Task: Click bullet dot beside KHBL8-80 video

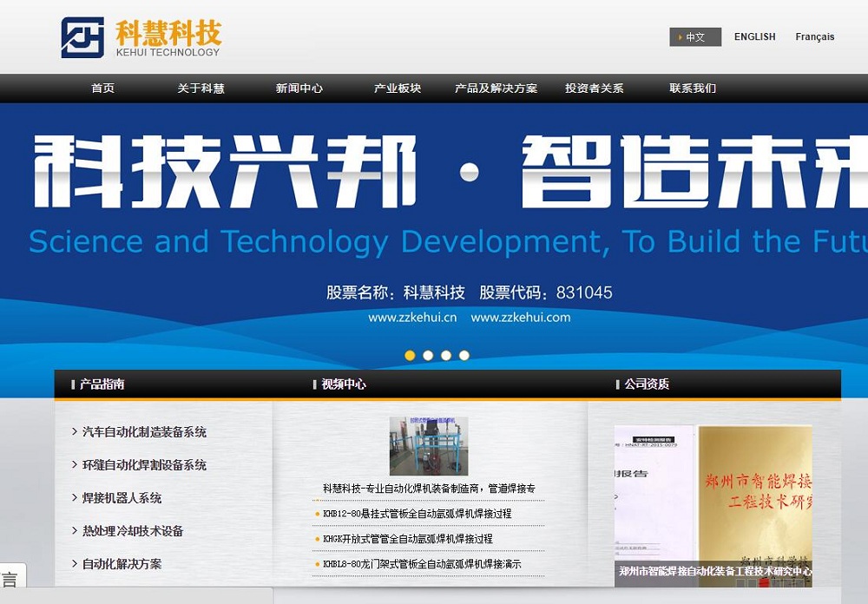Action: pyautogui.click(x=317, y=565)
